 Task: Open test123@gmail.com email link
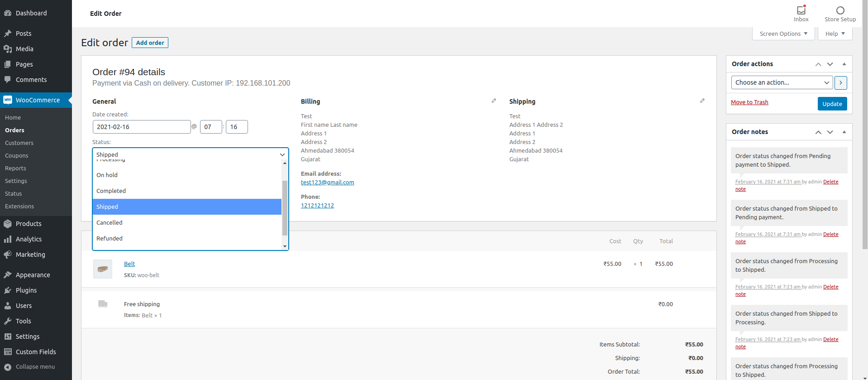pos(328,182)
